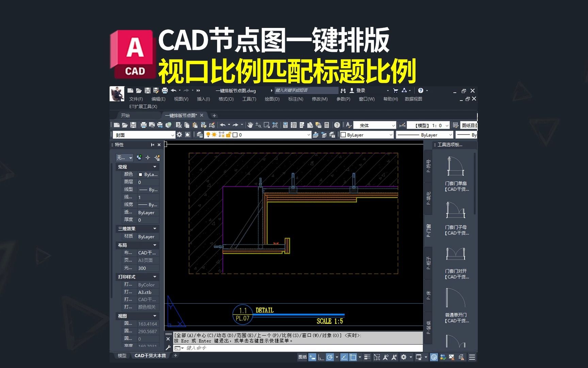
Task: Click the New file icon in toolbar
Action: coord(116,125)
